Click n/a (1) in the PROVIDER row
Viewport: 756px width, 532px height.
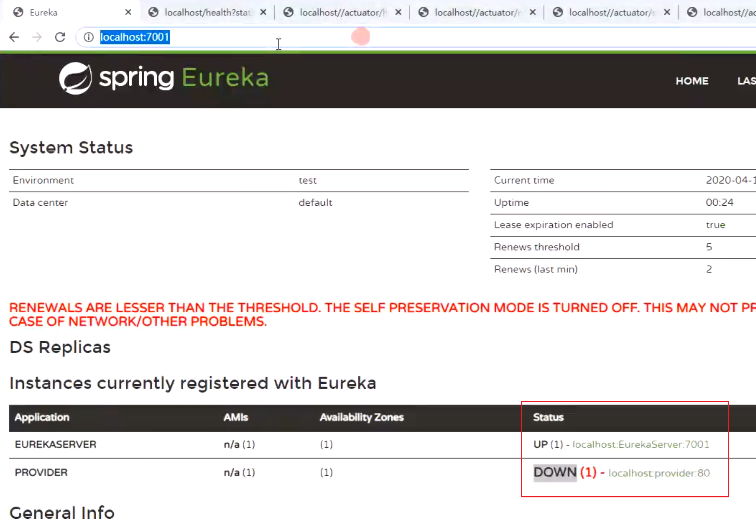(239, 472)
